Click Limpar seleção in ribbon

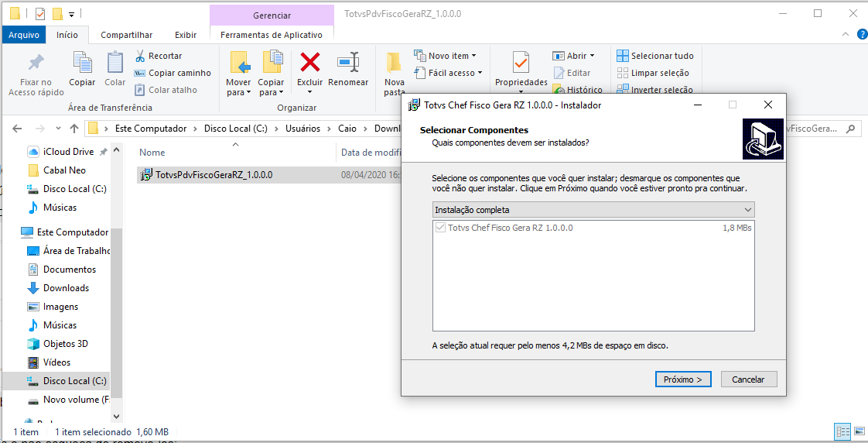(x=653, y=73)
